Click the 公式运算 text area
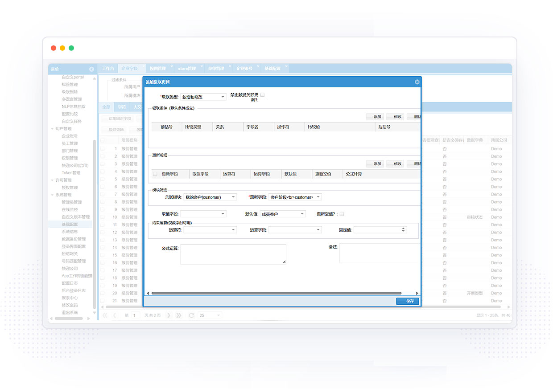This screenshot has height=392, width=553. click(x=233, y=254)
